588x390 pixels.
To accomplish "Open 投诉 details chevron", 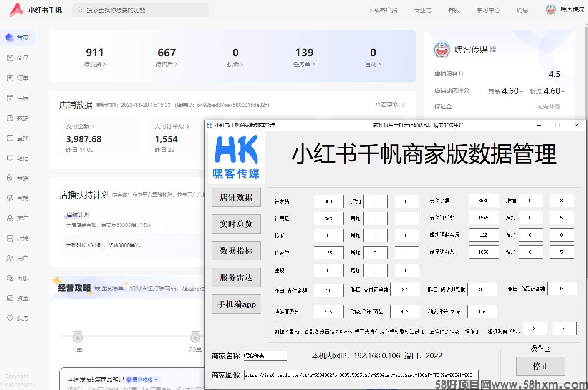I will (241, 64).
